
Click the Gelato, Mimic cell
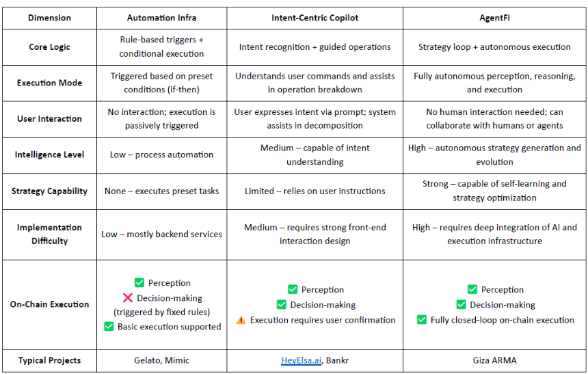pyautogui.click(x=161, y=360)
